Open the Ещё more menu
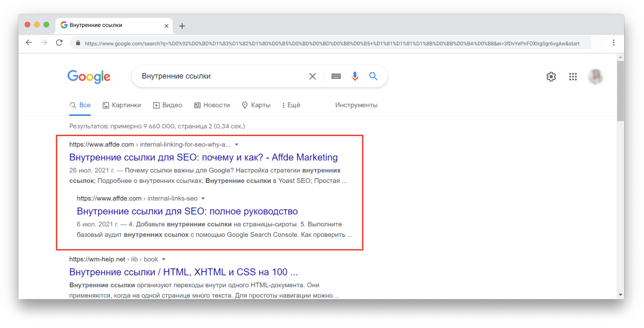This screenshot has height=328, width=644. [x=291, y=105]
